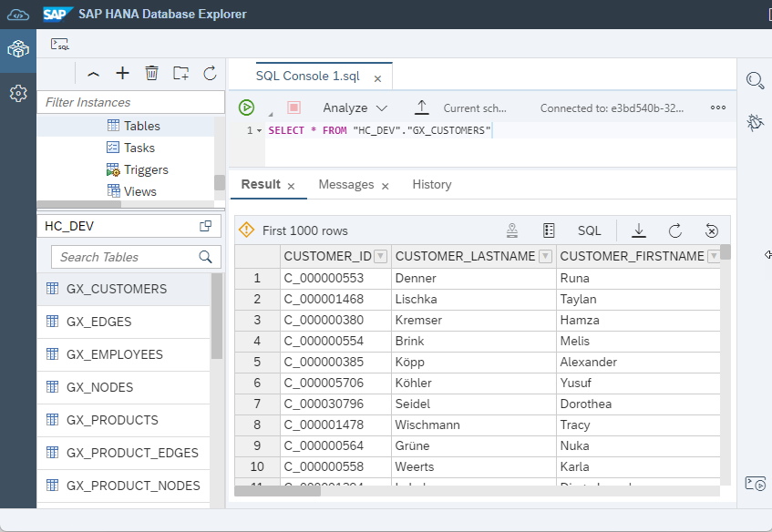This screenshot has width=772, height=532.
Task: Click the table list vertical scrollbar
Action: 217,316
